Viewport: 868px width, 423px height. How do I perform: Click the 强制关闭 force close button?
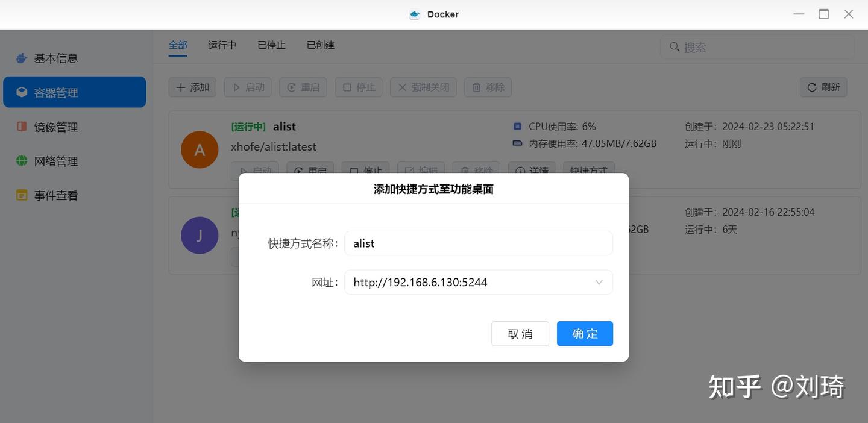click(x=423, y=87)
